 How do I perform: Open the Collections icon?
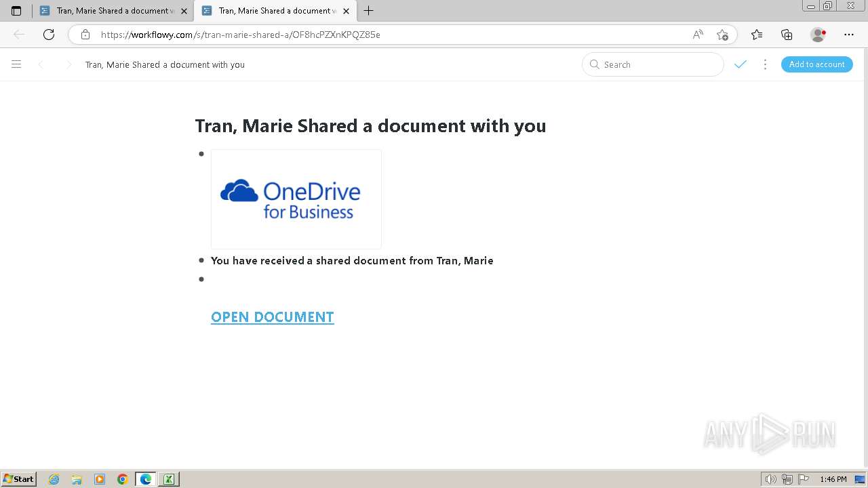(x=787, y=35)
